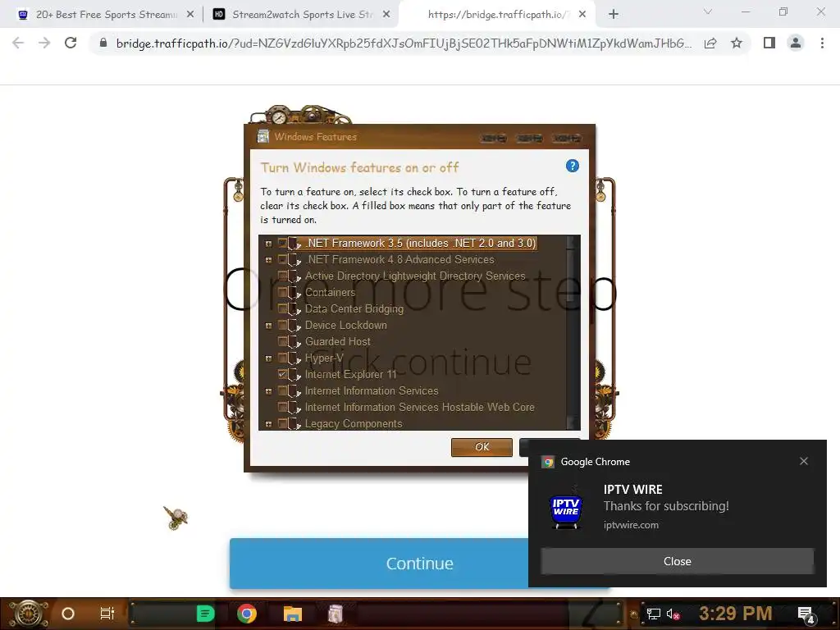Click the Windows Features title bar icon

pyautogui.click(x=263, y=137)
